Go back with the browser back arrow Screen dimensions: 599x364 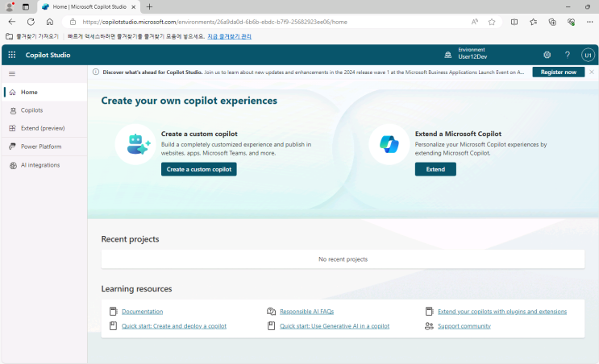(x=12, y=22)
